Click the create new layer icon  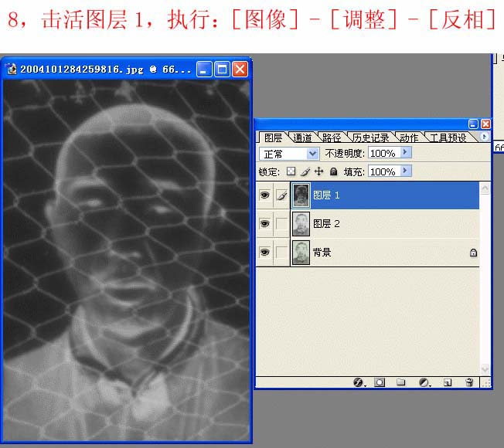coord(447,382)
